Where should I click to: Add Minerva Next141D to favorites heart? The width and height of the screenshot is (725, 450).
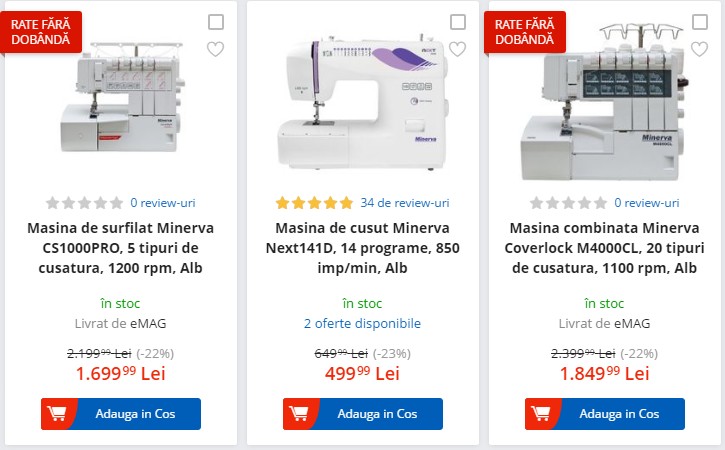click(457, 49)
